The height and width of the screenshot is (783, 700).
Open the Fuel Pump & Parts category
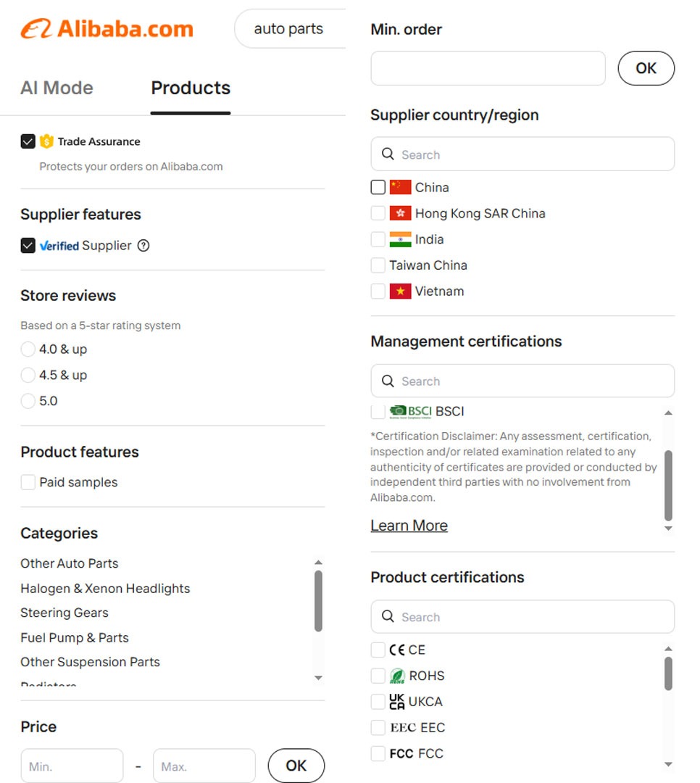pyautogui.click(x=75, y=637)
